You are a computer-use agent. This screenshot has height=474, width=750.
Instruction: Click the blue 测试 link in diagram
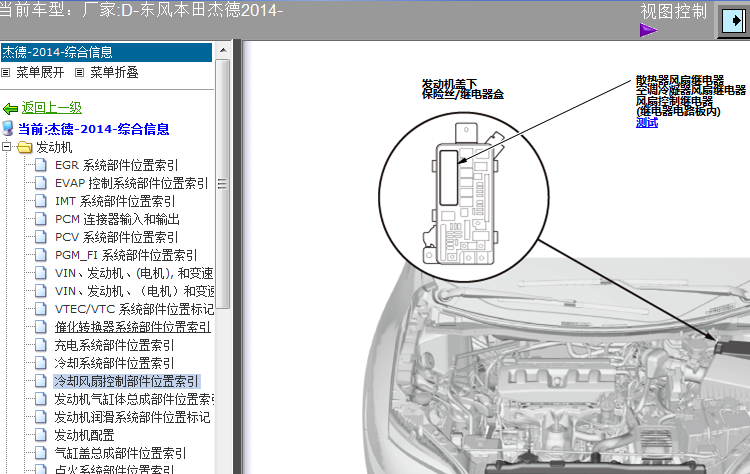tap(647, 122)
